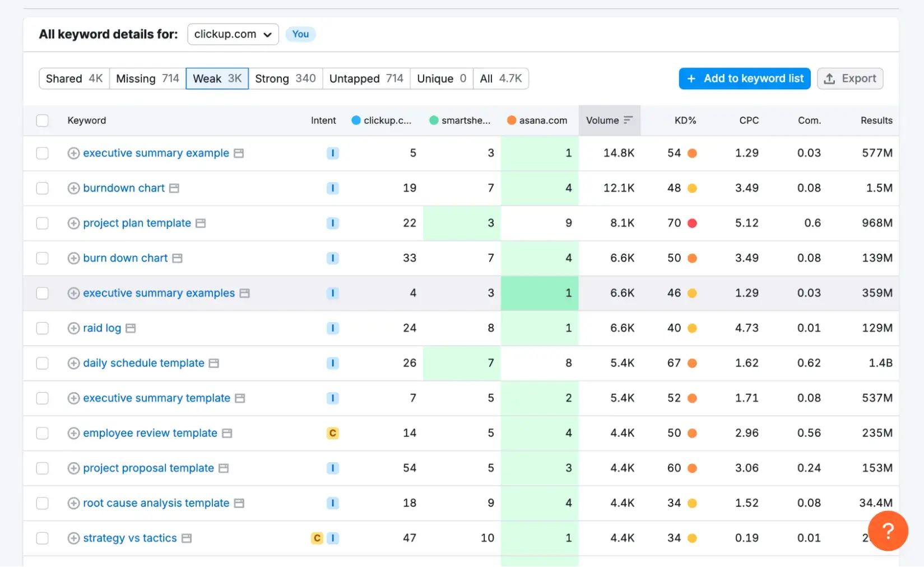Click the plus icon next to raid log

pyautogui.click(x=73, y=328)
